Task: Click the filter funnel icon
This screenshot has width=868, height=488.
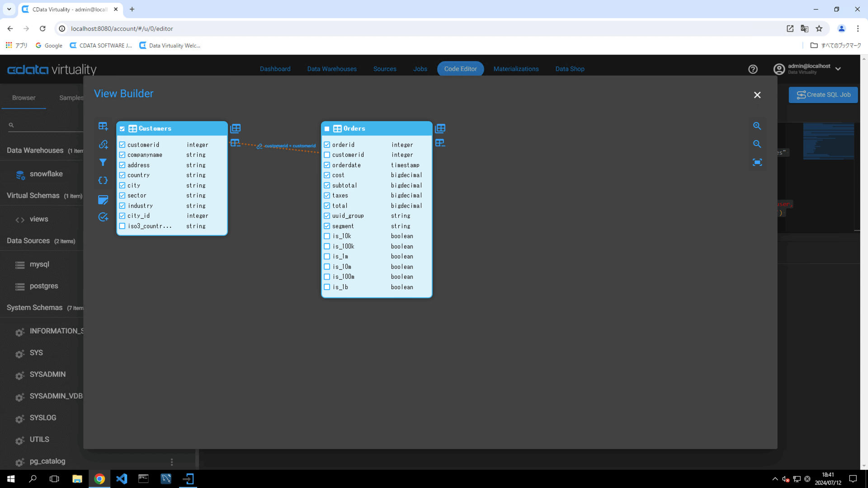Action: pyautogui.click(x=103, y=162)
